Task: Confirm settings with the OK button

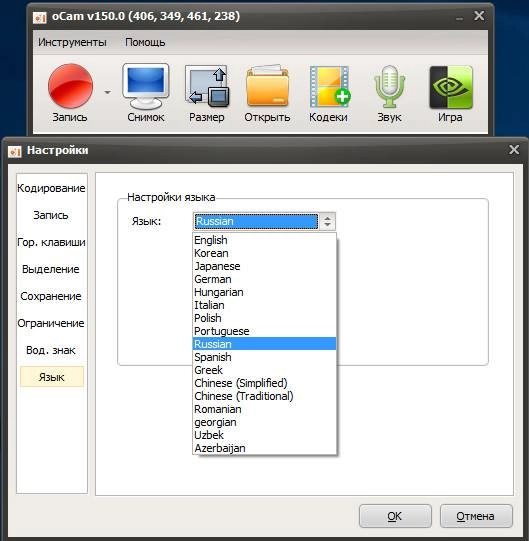Action: pyautogui.click(x=395, y=516)
